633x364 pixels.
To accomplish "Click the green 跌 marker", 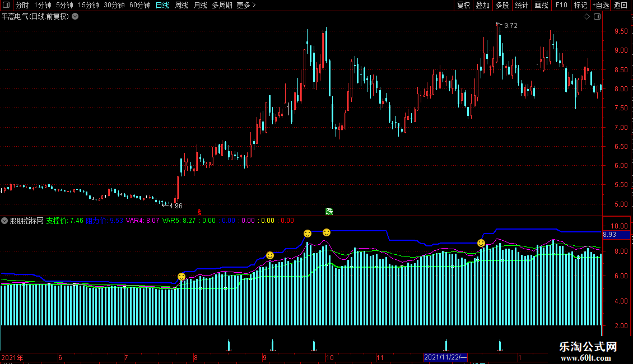I will pos(329,212).
